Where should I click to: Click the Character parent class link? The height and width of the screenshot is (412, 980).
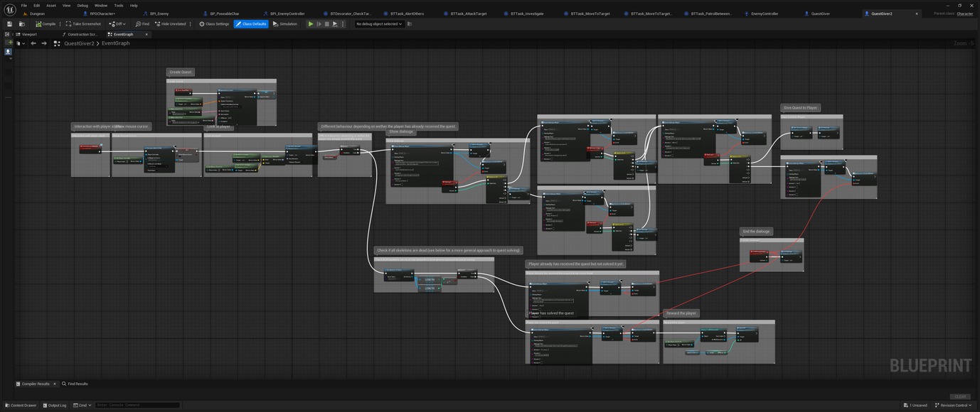(965, 13)
